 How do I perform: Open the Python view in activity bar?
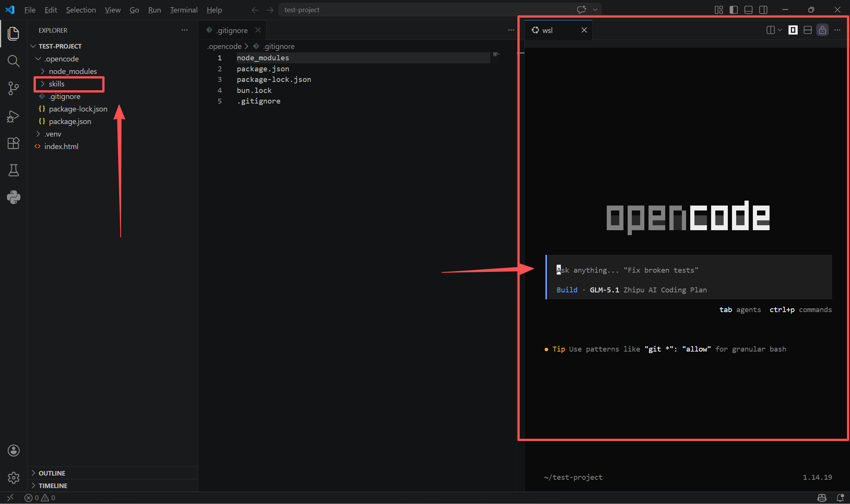(13, 197)
